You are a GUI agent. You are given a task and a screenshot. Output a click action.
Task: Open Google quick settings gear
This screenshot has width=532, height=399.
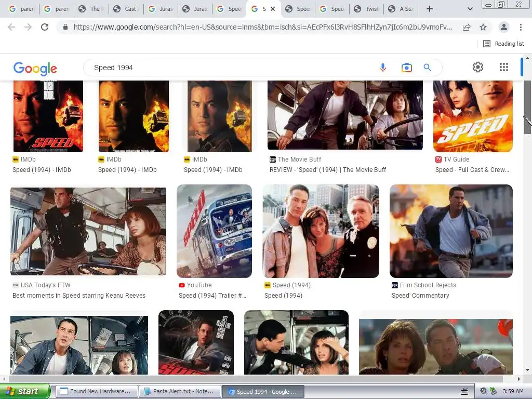478,67
